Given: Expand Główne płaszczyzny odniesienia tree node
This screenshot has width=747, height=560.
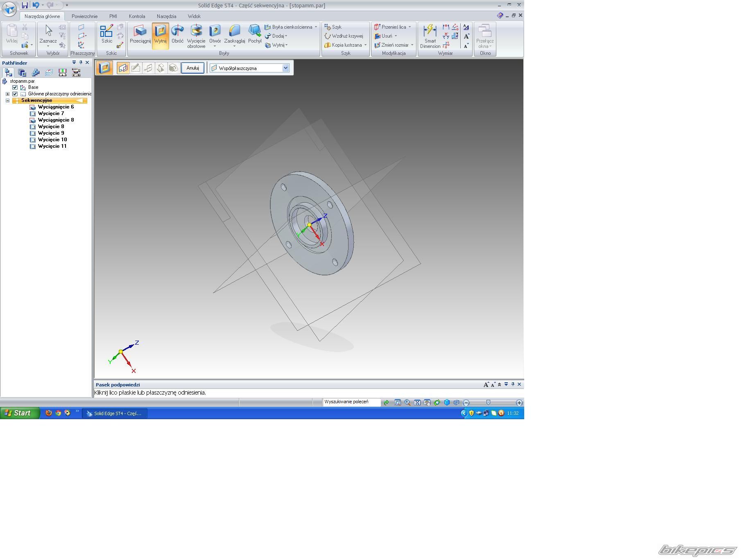Looking at the screenshot, I should click(7, 94).
